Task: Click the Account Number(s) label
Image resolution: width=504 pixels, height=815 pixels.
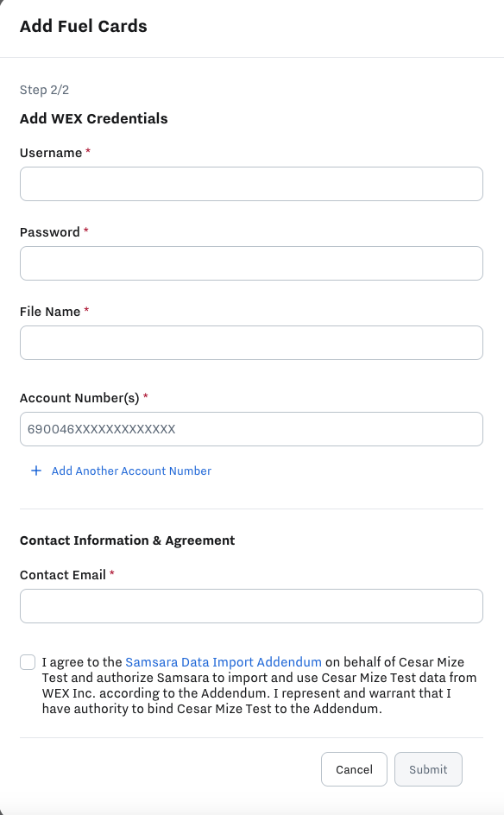Action: [x=79, y=398]
